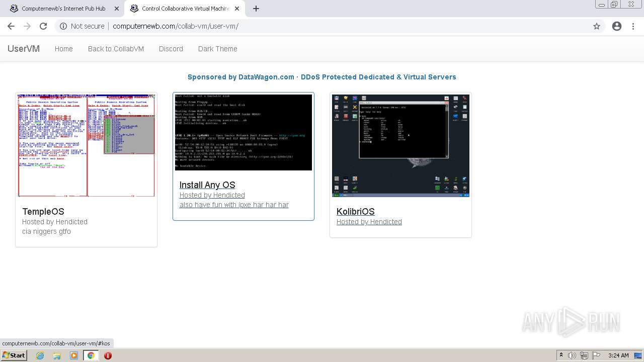Click the 3:24 AM taskbar clock
Viewport: 644px width, 362px height.
(618, 355)
